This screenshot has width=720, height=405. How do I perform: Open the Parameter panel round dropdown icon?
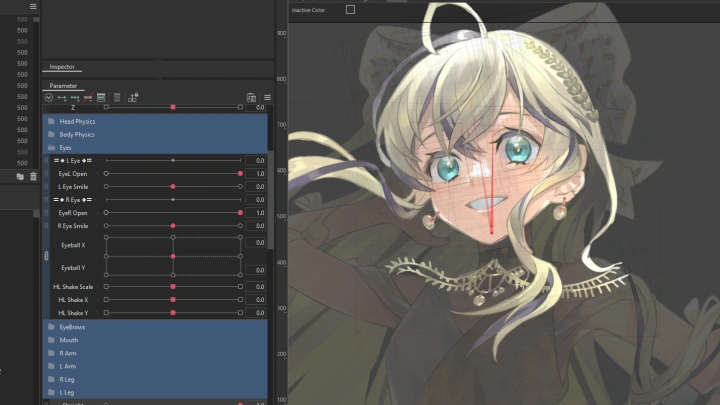click(x=48, y=98)
